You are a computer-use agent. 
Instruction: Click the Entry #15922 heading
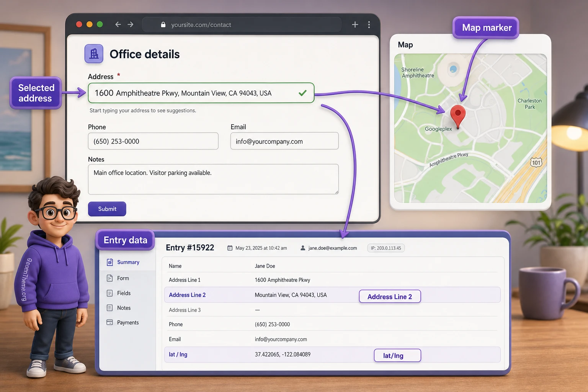190,248
